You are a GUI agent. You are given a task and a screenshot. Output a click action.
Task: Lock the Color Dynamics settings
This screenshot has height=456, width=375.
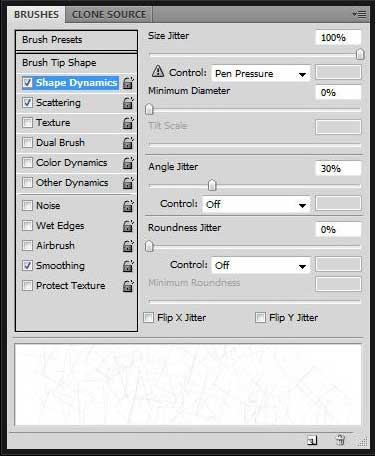[x=128, y=163]
